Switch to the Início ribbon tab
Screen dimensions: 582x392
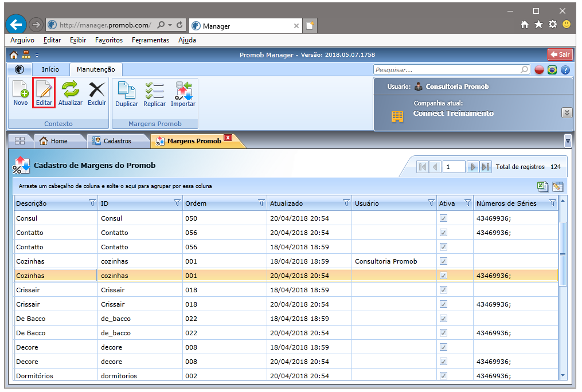click(50, 69)
